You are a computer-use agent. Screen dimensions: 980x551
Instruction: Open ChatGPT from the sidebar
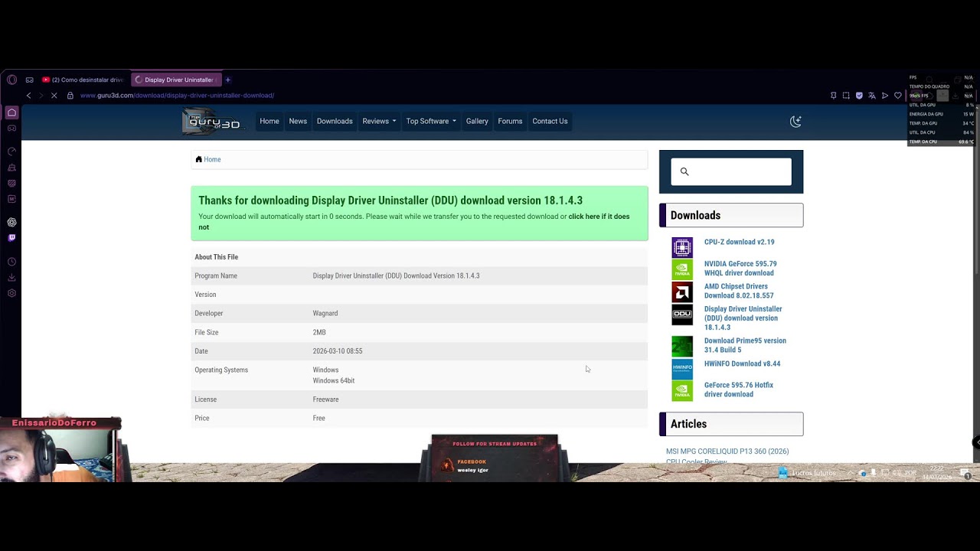click(11, 222)
